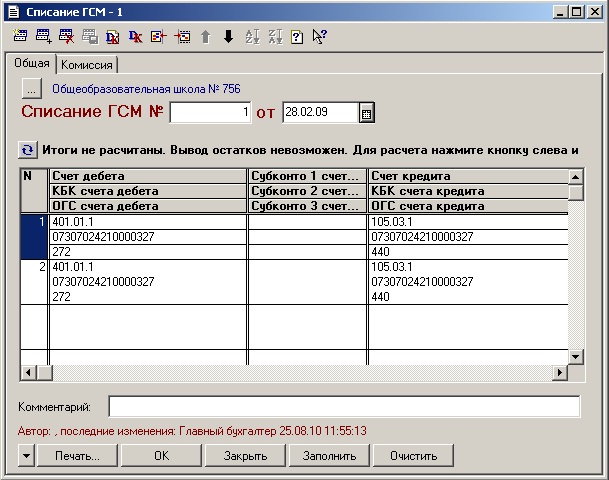Expand the print options dropdown arrow
609x480 pixels.
pyautogui.click(x=26, y=456)
